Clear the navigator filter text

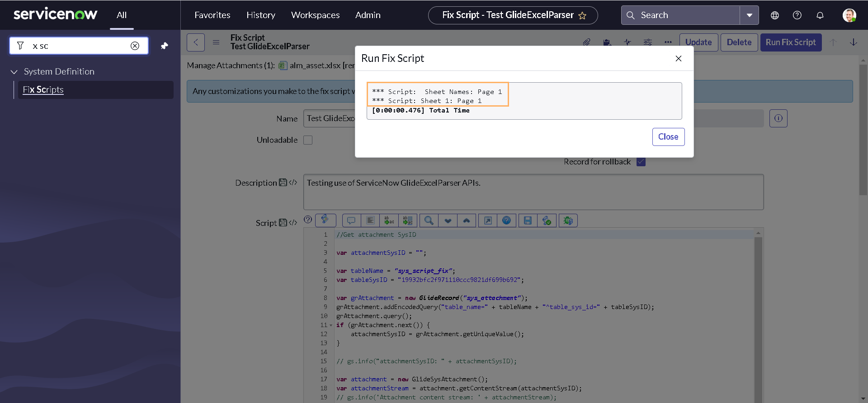click(x=135, y=46)
